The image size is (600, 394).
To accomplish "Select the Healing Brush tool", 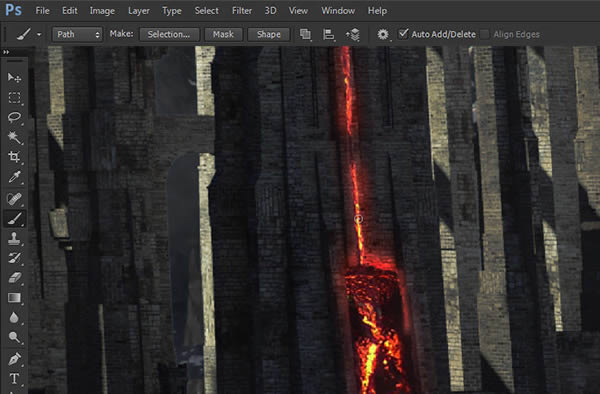I will [14, 199].
